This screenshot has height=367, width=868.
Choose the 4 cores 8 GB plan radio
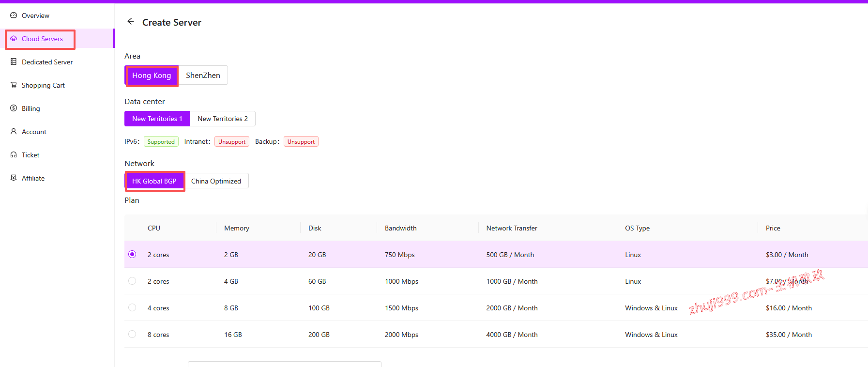(x=132, y=308)
